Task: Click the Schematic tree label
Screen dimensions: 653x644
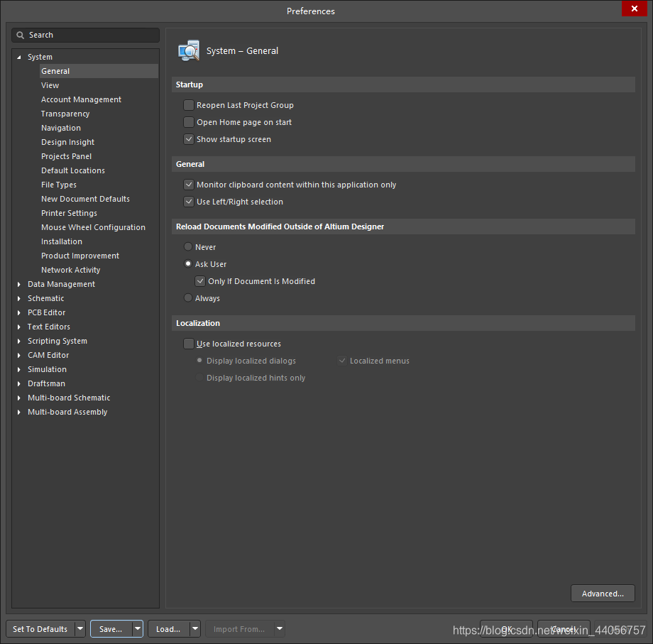Action: coord(46,298)
